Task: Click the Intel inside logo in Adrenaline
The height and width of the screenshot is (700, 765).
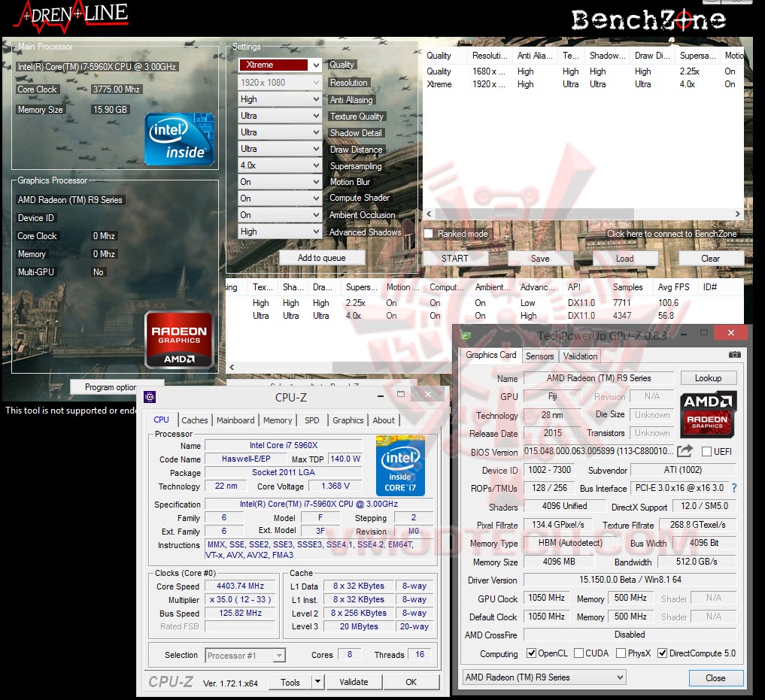Action: [x=180, y=139]
